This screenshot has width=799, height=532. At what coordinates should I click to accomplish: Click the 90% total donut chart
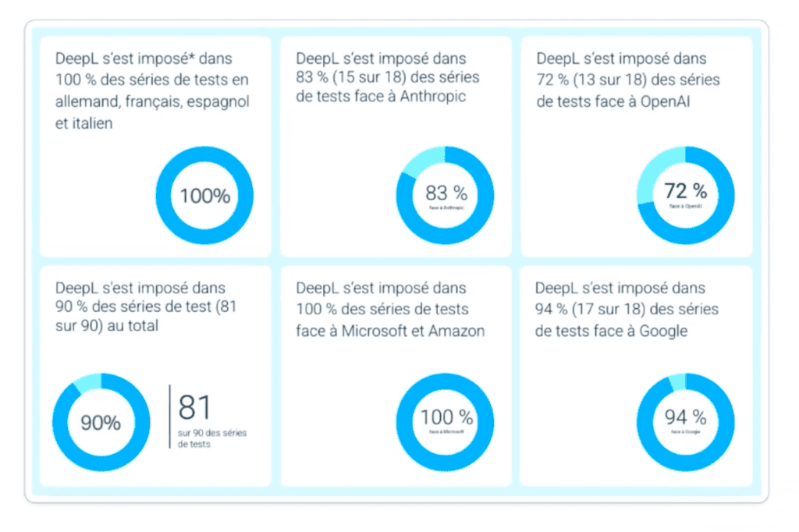coord(101,423)
